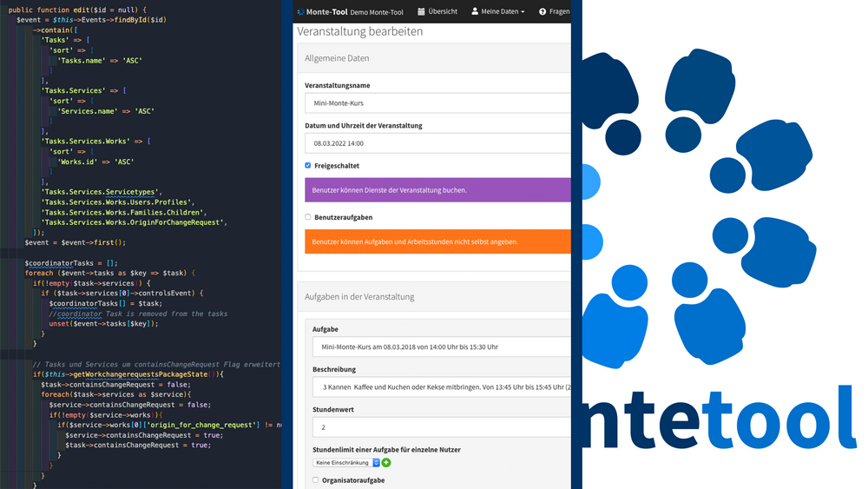Click the Monte-Tool logo icon in navbar
868x489 pixels.
[301, 11]
